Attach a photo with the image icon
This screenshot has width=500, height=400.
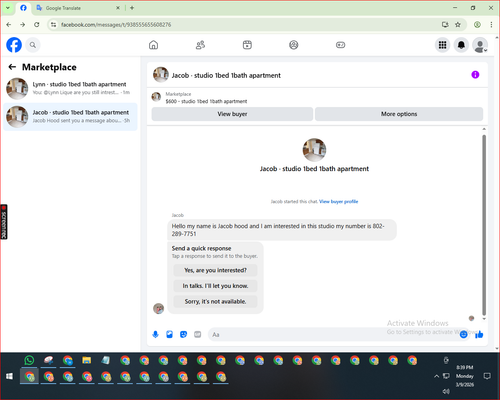169,334
